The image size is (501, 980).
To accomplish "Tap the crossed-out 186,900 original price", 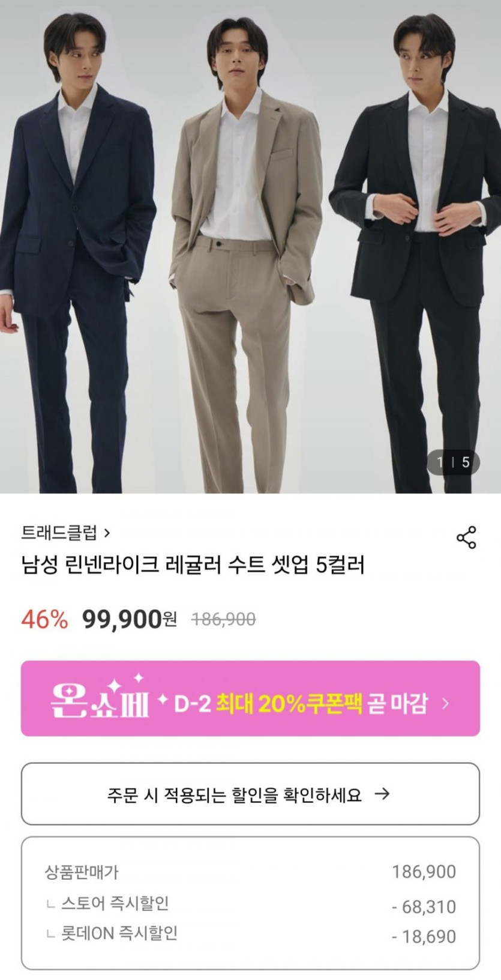I will [x=223, y=619].
